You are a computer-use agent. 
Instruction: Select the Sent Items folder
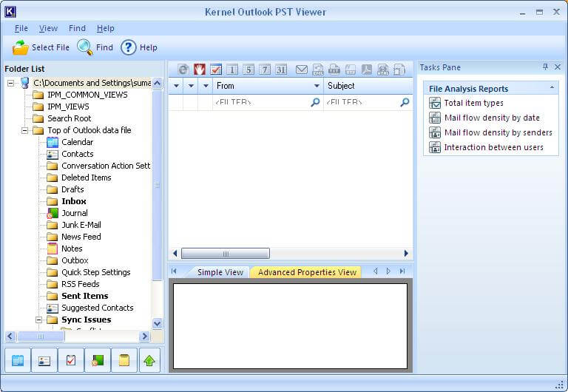pos(85,296)
